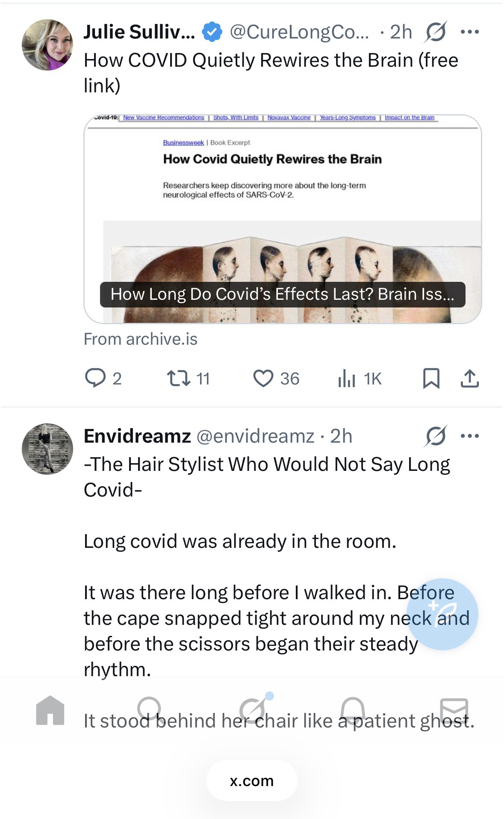Open the Search tab in bottom bar
The image size is (504, 819).
pyautogui.click(x=150, y=710)
